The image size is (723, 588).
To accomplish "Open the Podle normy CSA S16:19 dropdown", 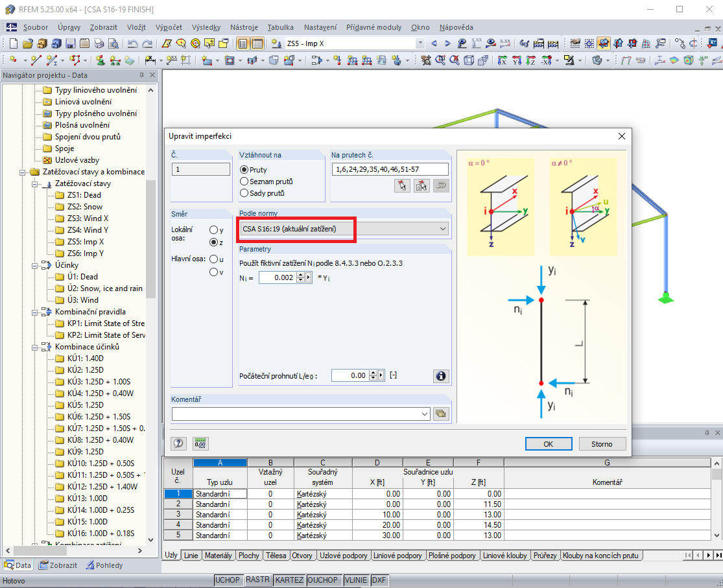I will tap(344, 229).
